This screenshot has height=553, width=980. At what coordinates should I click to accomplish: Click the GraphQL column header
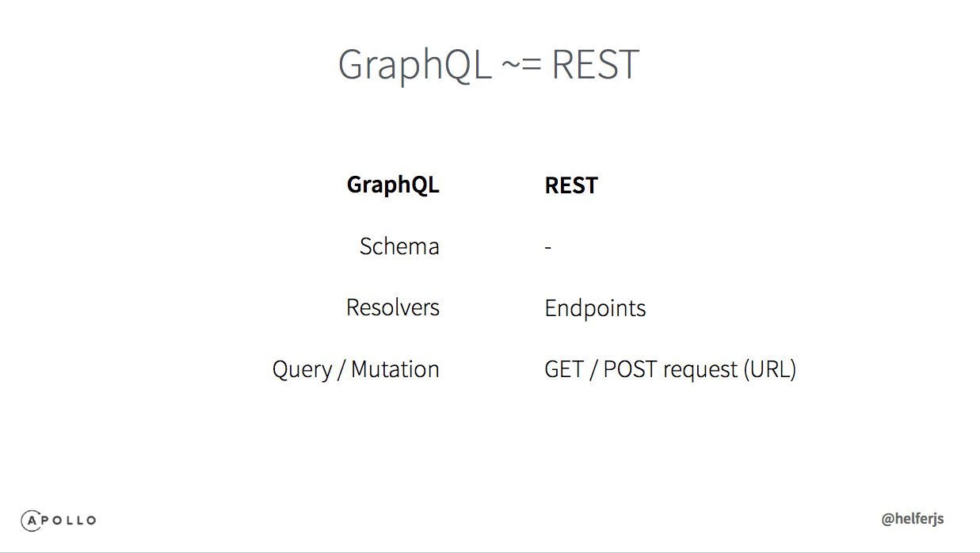point(393,185)
